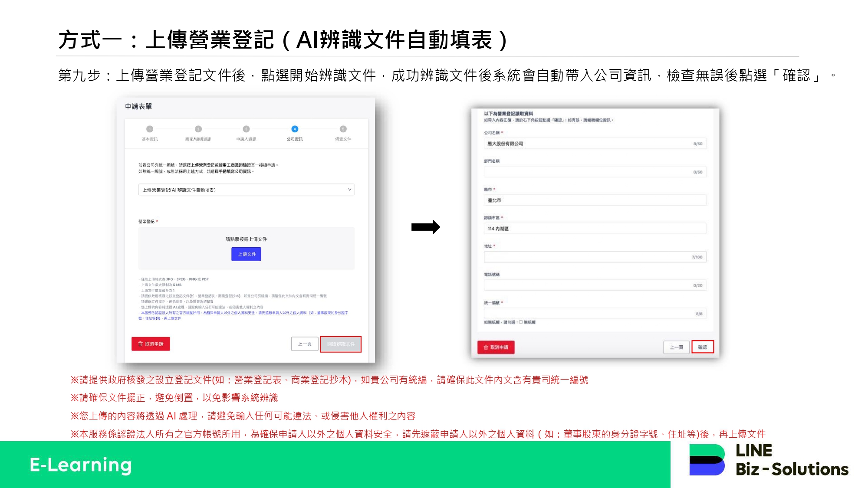Open the 縣市 臺北市 selector
Screen dimensions: 868x488
pyautogui.click(x=595, y=200)
